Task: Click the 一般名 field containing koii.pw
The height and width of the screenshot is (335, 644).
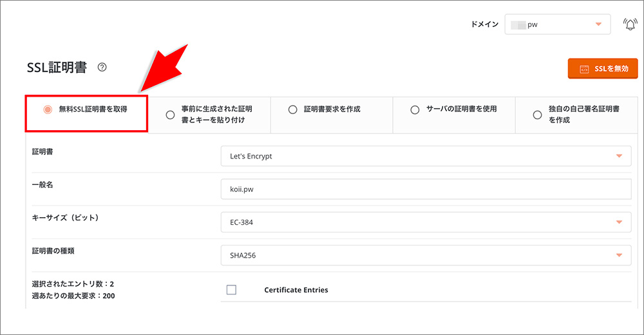Action: pos(426,189)
